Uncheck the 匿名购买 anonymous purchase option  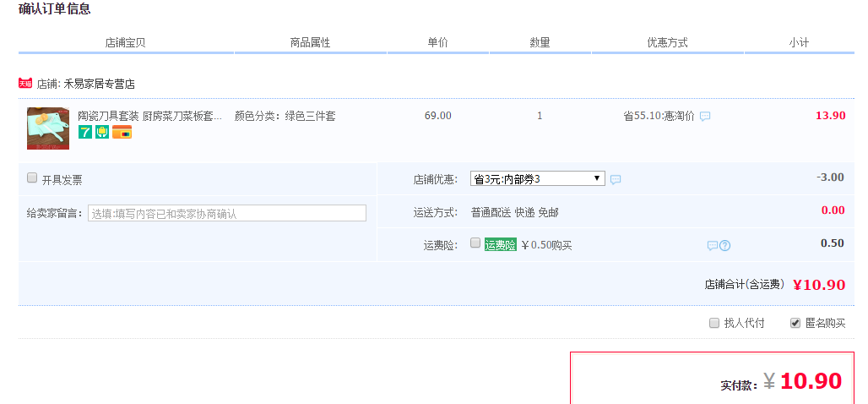[x=795, y=323]
